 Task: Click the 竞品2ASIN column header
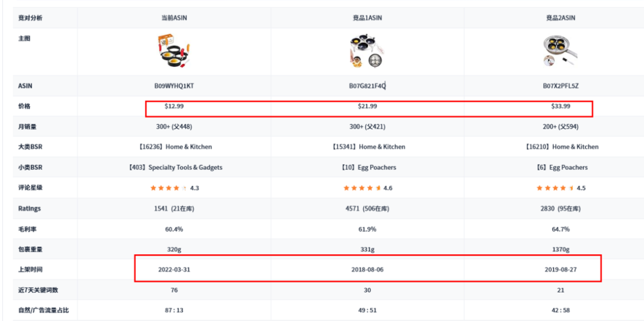click(561, 18)
